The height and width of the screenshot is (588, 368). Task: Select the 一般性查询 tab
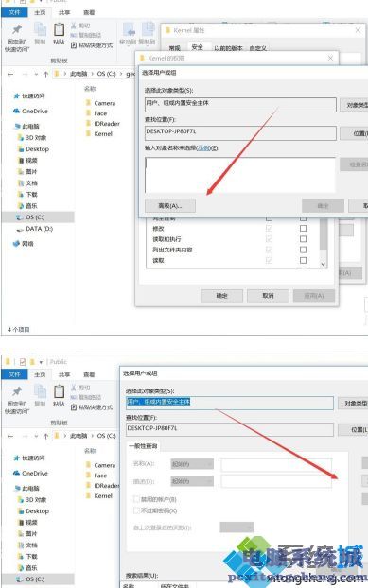pos(144,446)
